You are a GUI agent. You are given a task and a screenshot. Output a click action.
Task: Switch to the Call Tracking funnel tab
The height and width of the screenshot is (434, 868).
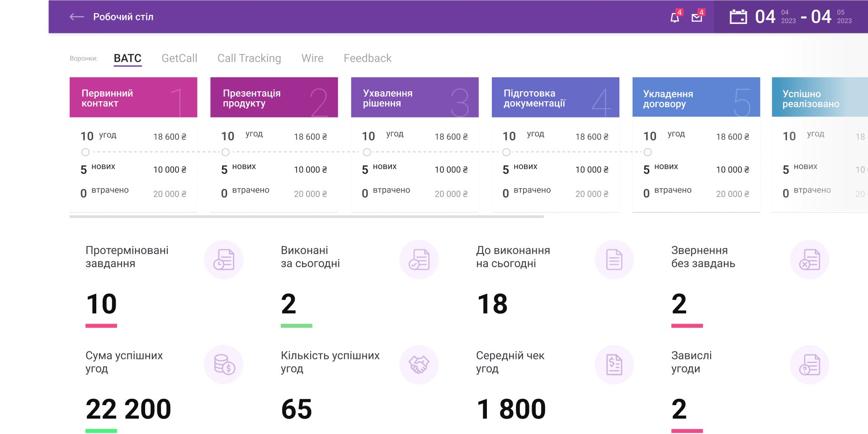[249, 58]
